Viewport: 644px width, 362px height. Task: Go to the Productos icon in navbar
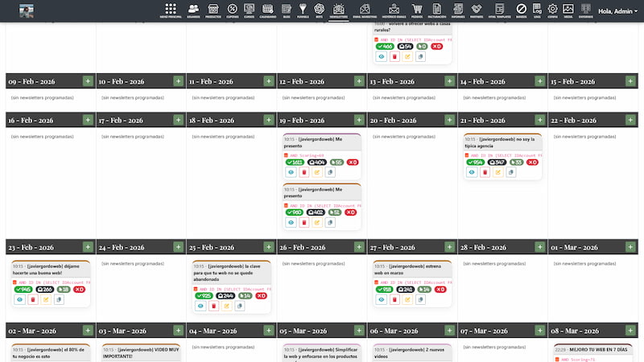(213, 10)
